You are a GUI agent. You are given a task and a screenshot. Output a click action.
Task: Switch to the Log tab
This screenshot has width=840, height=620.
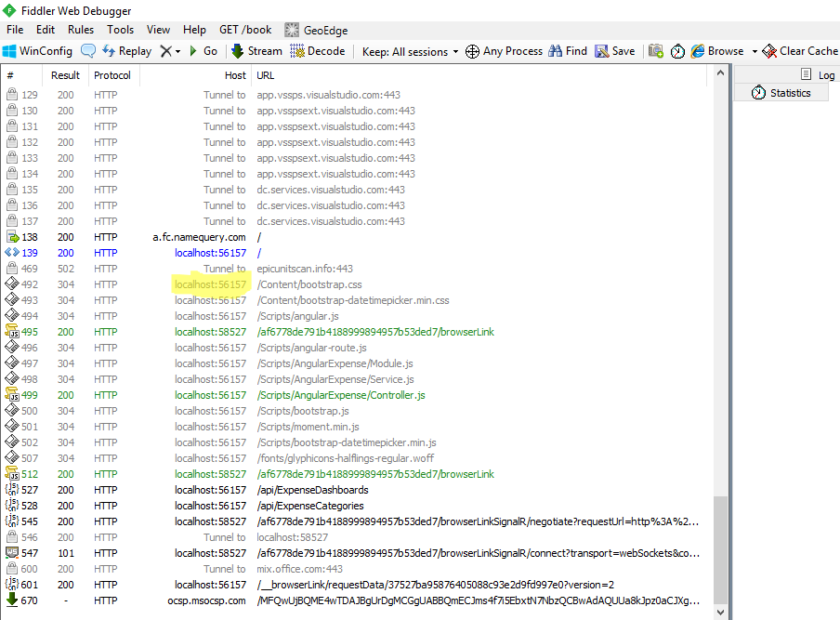coord(818,75)
